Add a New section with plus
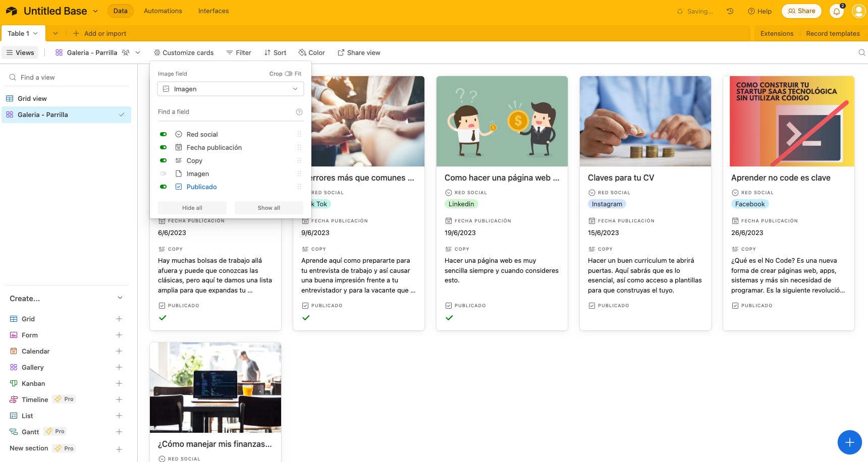Viewport: 868px width, 462px height. click(x=119, y=449)
